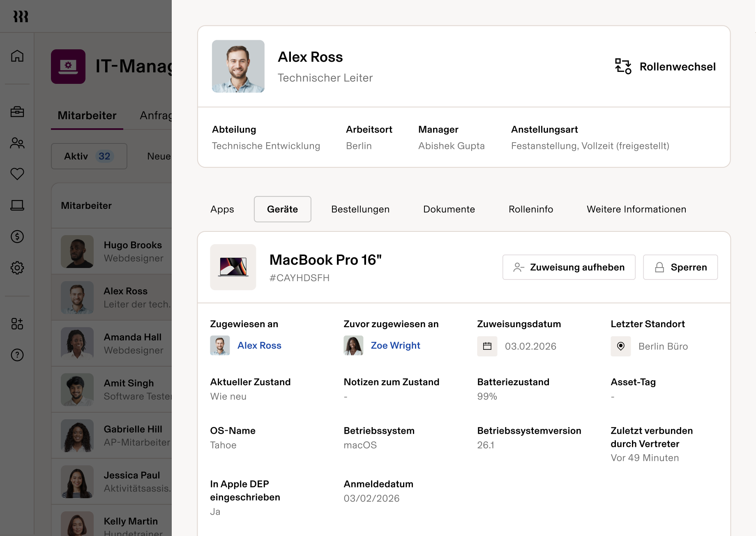Screen dimensions: 756x536
Task: Click the location pin next to Berlin Büro
Action: click(x=621, y=347)
